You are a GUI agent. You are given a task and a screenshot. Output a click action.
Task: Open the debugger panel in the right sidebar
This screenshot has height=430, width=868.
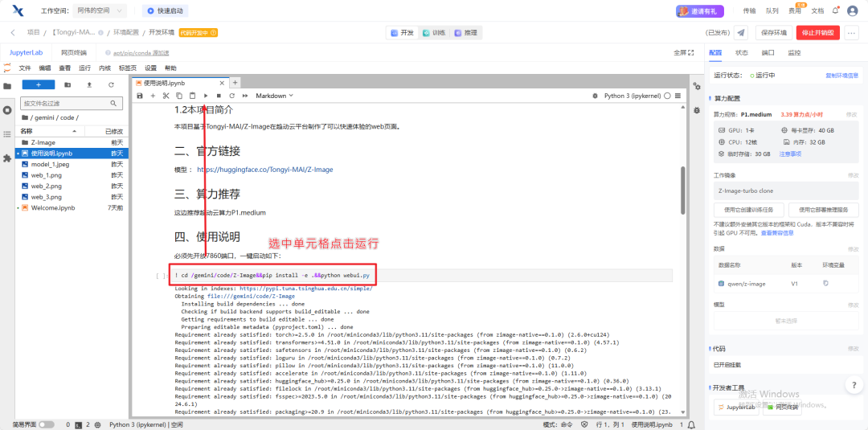(x=697, y=110)
